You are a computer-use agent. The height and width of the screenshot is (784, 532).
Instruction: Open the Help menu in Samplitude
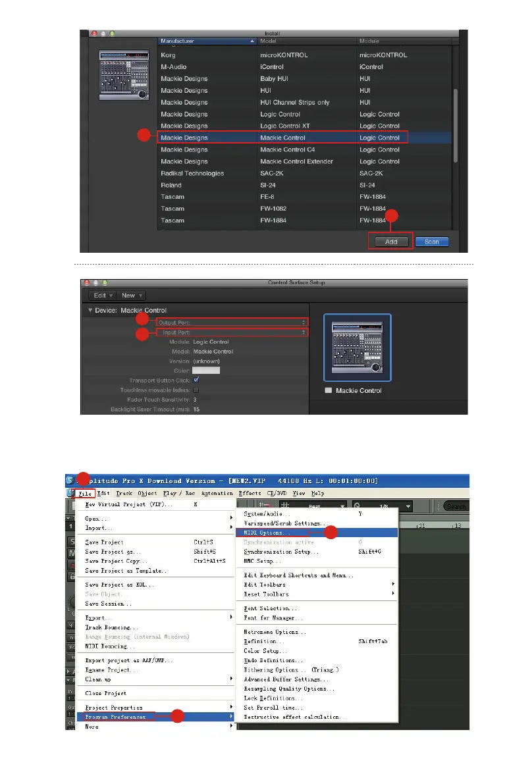click(x=318, y=493)
